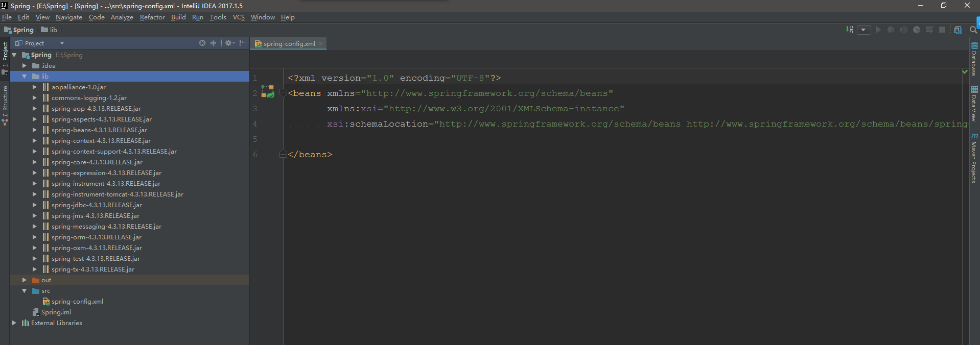Hide the Project panel with the arrow icon
980x345 pixels.
242,43
